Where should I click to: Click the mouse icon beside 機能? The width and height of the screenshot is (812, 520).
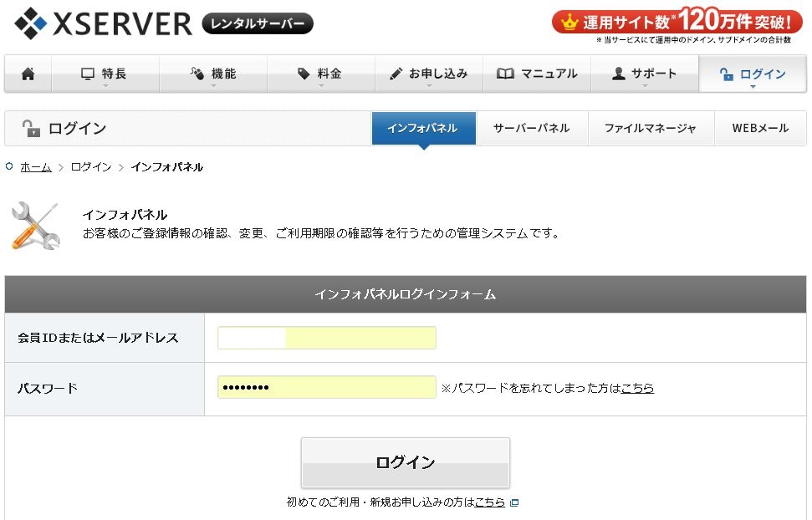pyautogui.click(x=197, y=74)
